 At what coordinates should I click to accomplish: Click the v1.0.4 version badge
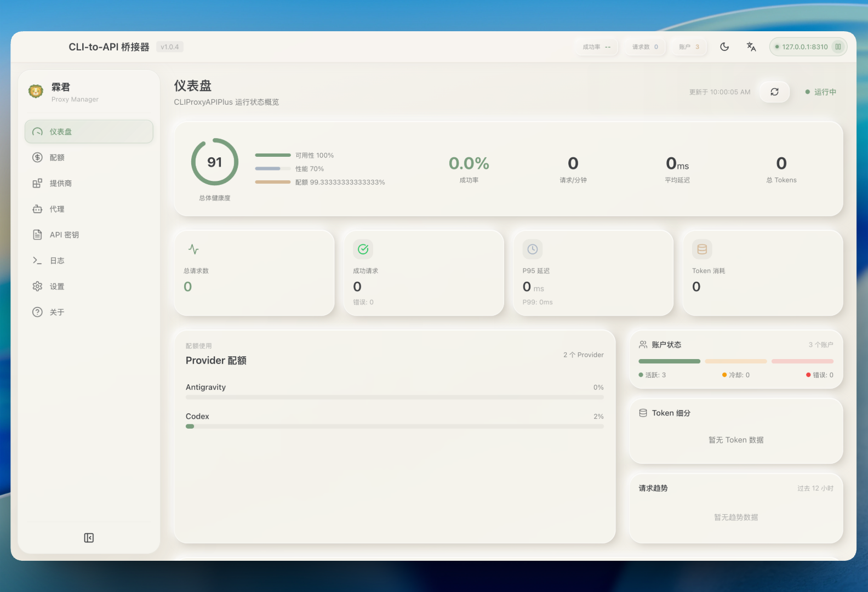170,47
